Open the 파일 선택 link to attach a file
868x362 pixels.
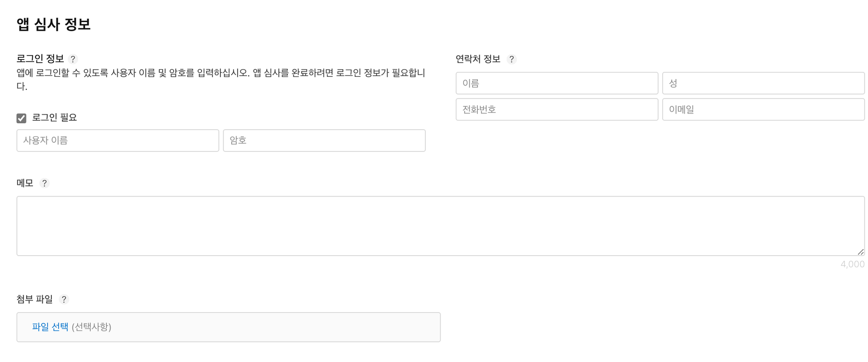pyautogui.click(x=50, y=327)
